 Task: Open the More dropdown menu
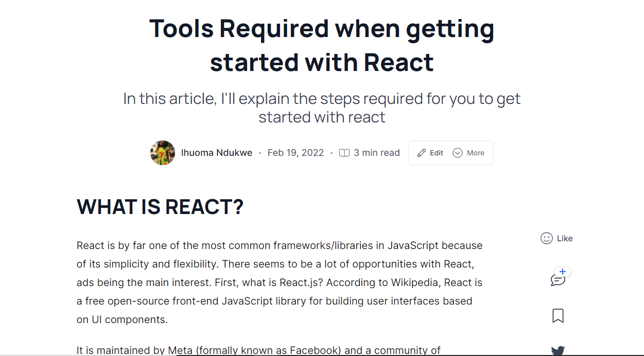pyautogui.click(x=468, y=153)
